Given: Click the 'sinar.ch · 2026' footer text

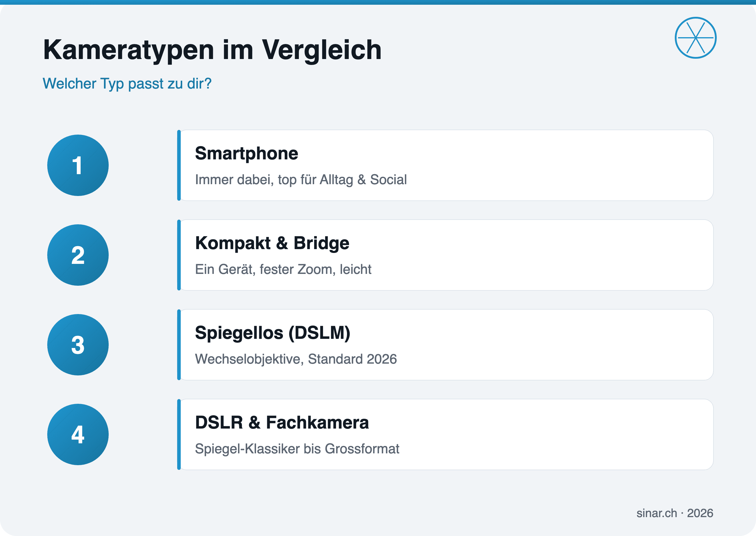Looking at the screenshot, I should coord(675,513).
